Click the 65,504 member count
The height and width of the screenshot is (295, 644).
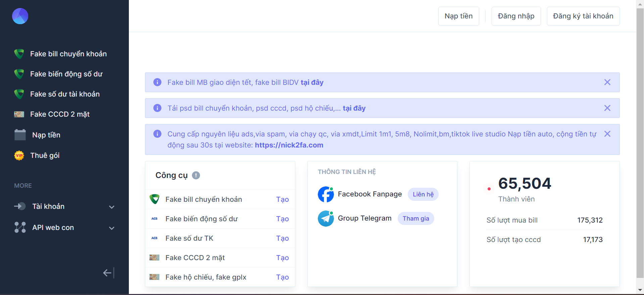pyautogui.click(x=525, y=183)
